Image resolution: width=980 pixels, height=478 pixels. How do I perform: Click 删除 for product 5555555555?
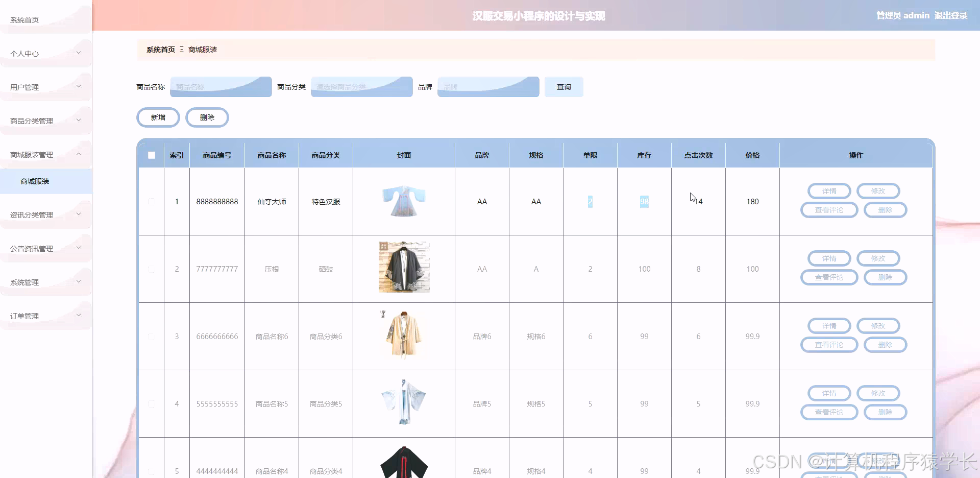tap(885, 412)
